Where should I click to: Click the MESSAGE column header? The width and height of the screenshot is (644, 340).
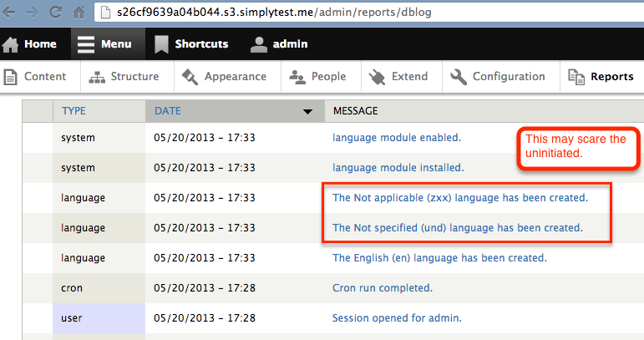coord(355,111)
